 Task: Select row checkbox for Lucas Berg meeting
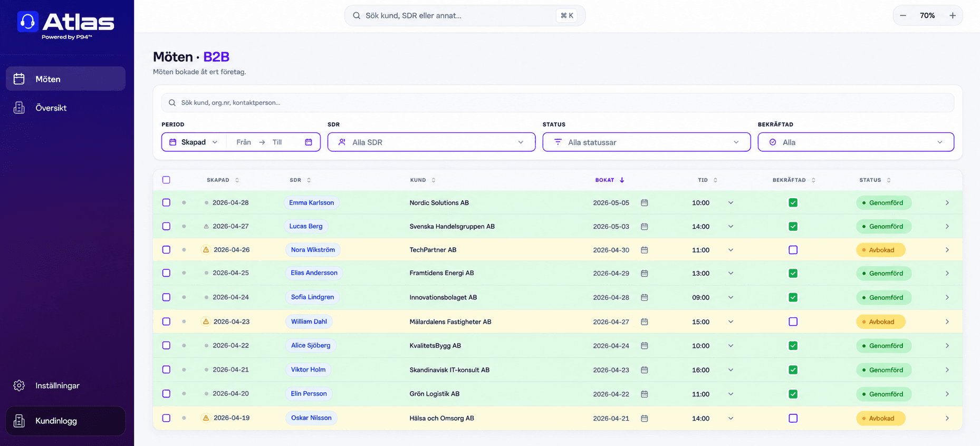[166, 226]
